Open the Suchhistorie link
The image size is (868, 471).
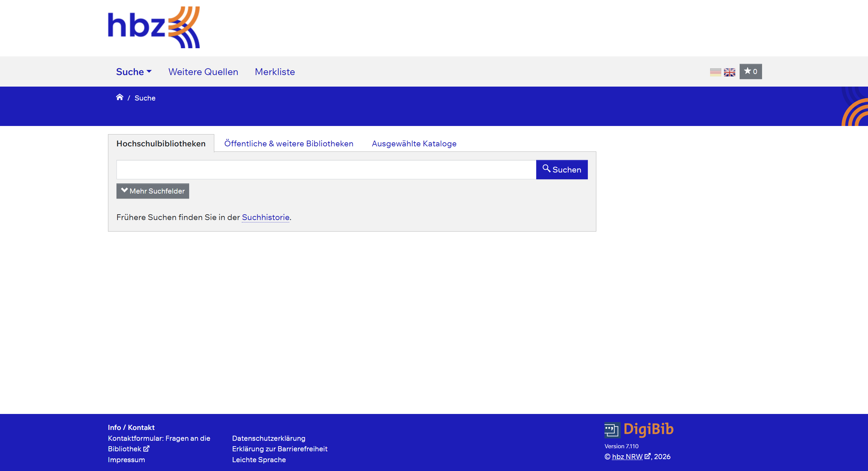(x=266, y=217)
